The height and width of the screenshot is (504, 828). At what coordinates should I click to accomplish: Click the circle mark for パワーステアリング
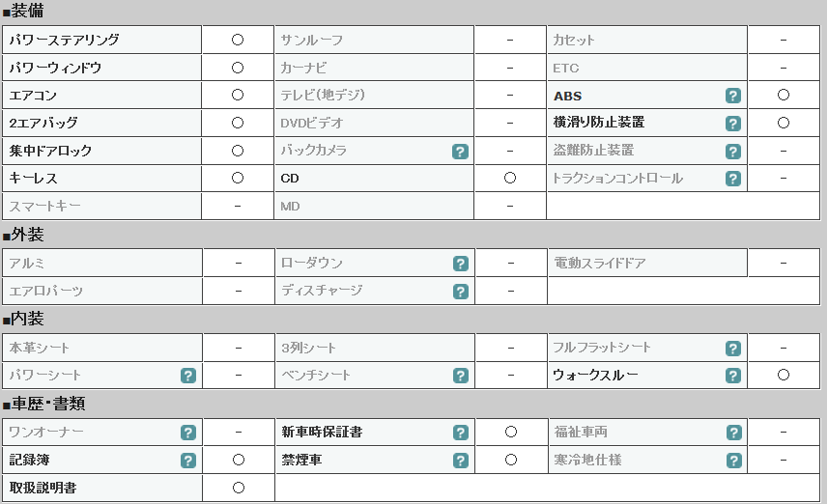click(x=238, y=40)
